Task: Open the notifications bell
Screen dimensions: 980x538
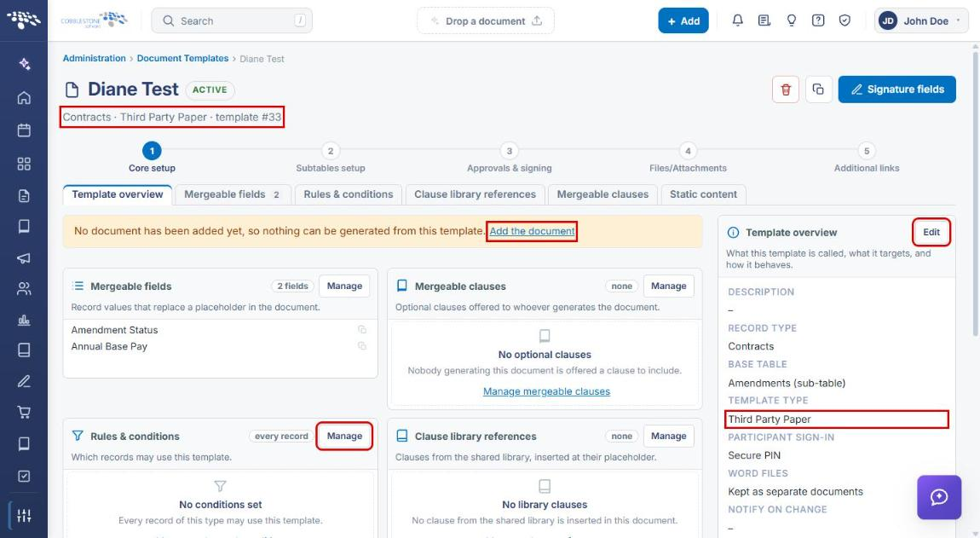Action: (x=737, y=20)
